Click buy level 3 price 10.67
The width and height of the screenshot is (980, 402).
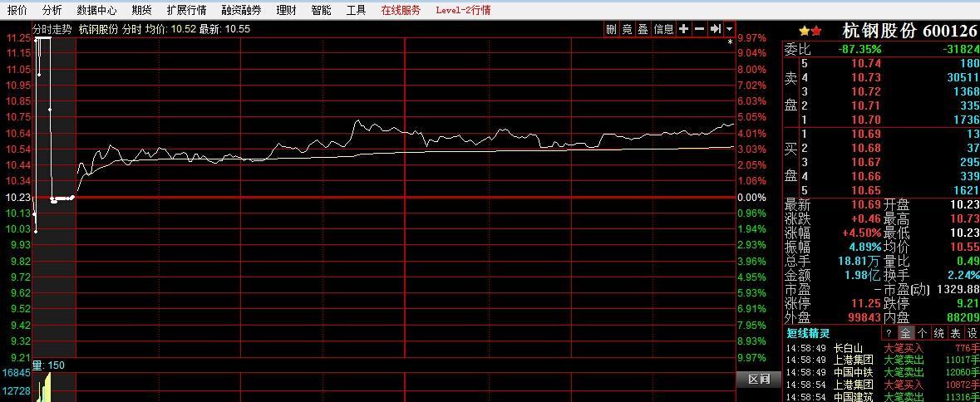click(x=865, y=162)
